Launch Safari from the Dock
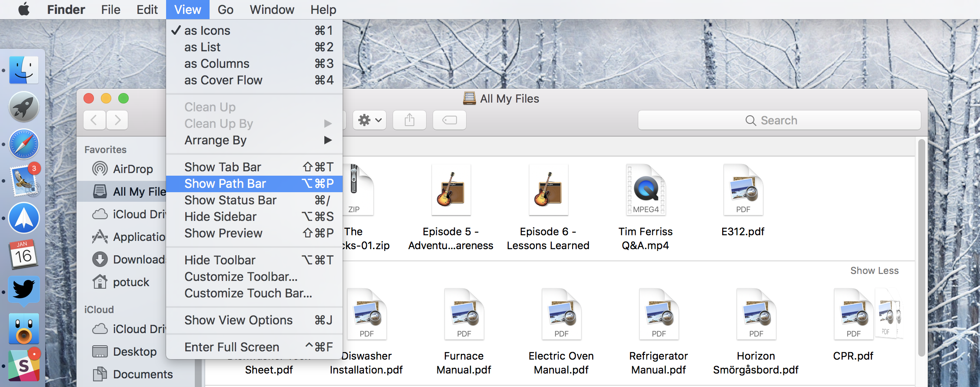Image resolution: width=980 pixels, height=387 pixels. pos(24,144)
